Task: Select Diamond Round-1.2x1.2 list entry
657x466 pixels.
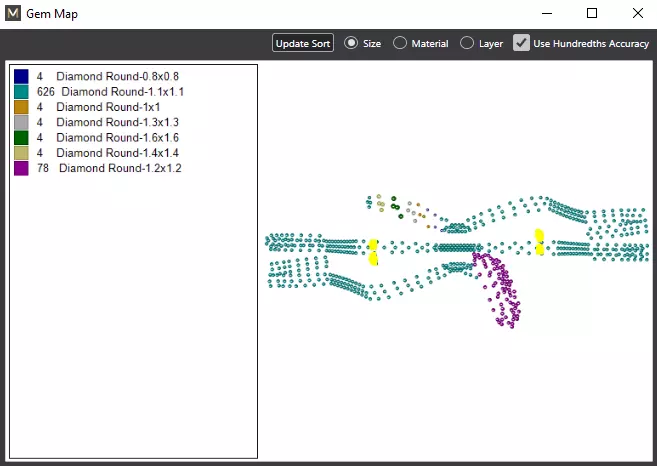Action: (x=98, y=168)
